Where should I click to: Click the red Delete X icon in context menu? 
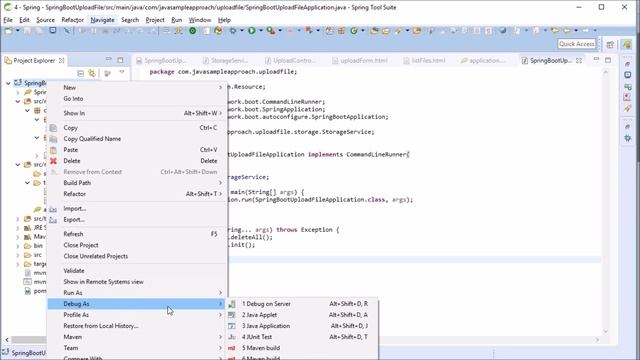53,161
